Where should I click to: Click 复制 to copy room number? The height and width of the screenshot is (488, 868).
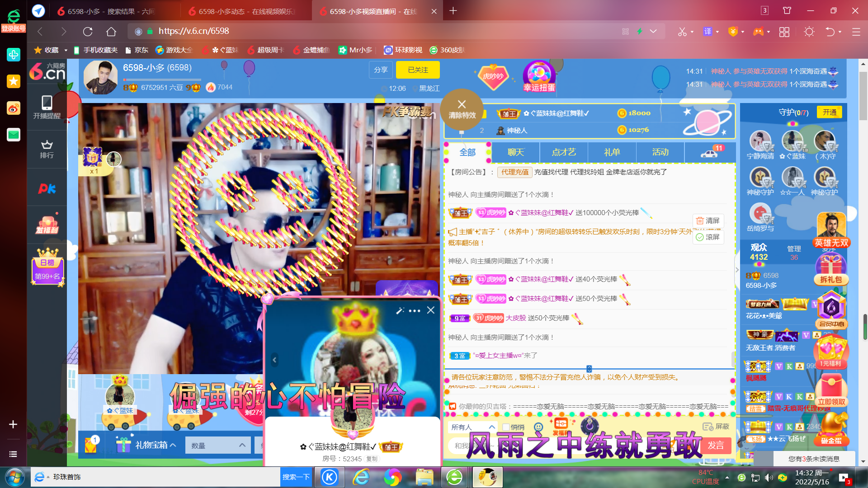[x=372, y=459]
